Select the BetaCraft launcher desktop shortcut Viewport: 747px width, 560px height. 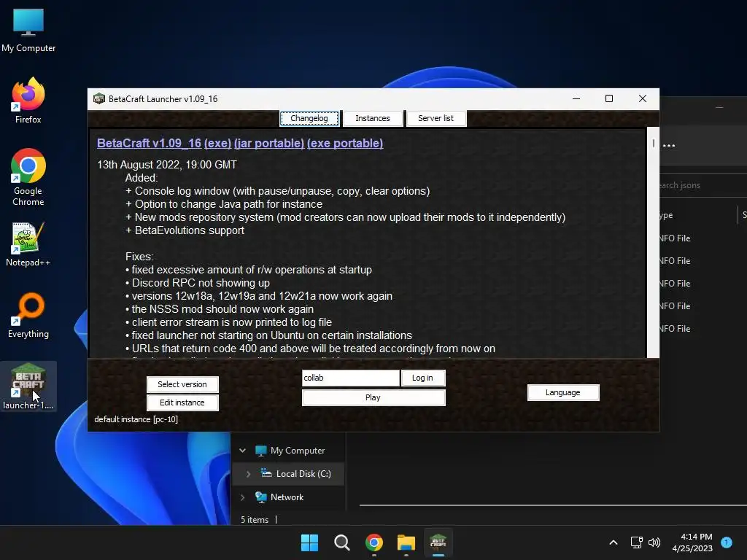pos(28,386)
